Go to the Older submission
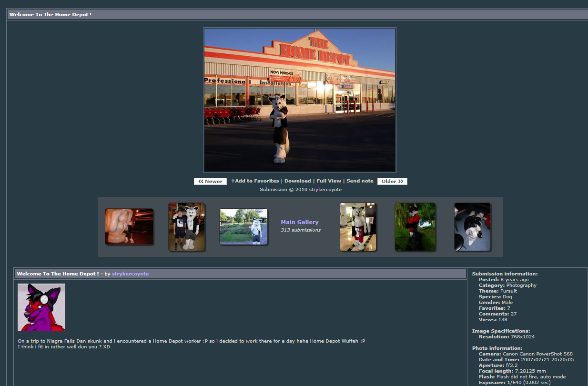This screenshot has height=386, width=588. coord(392,181)
